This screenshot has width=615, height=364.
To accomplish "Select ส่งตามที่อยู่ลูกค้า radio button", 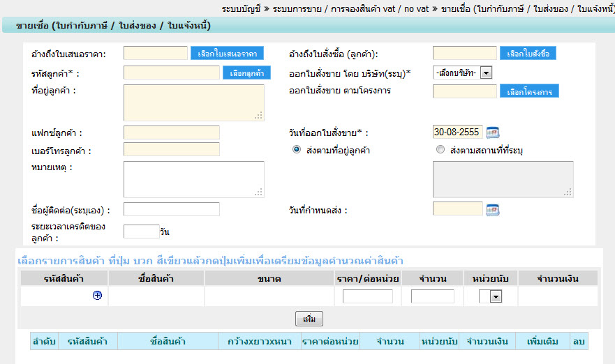I will tap(297, 149).
